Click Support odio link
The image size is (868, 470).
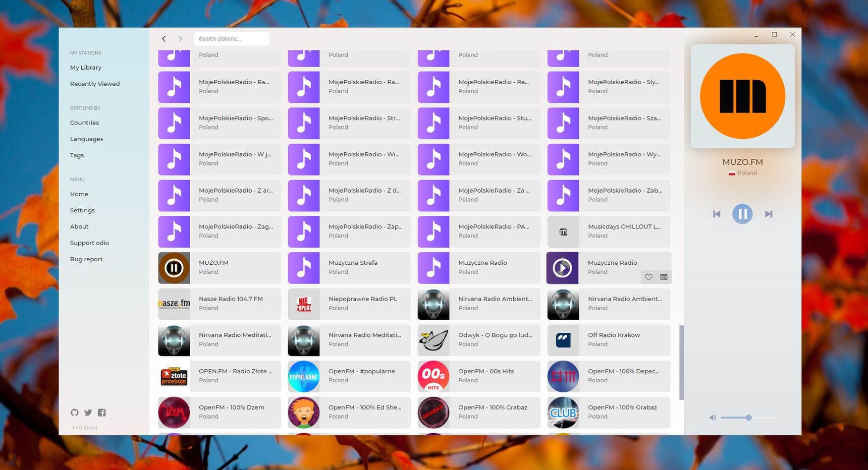(x=89, y=243)
